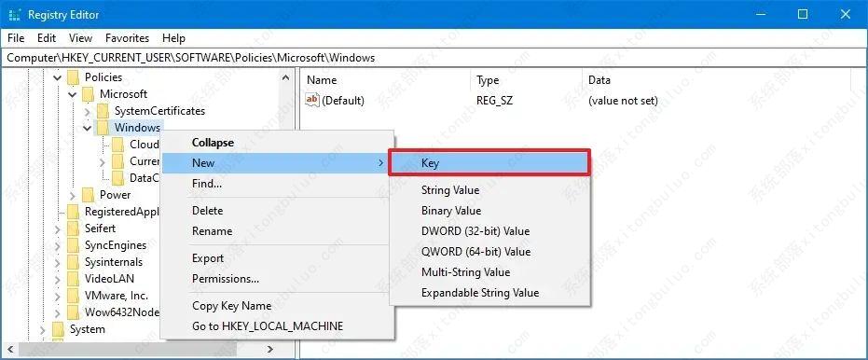Open the Help menu

173,38
